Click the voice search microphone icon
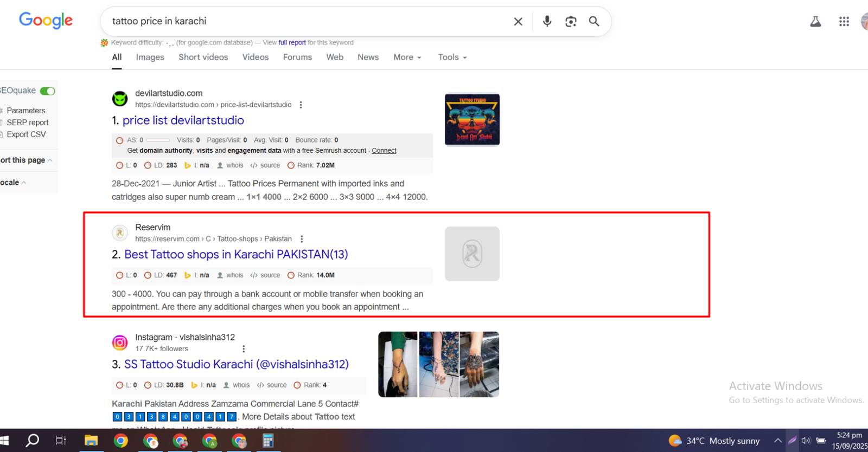This screenshot has height=452, width=868. pyautogui.click(x=547, y=21)
